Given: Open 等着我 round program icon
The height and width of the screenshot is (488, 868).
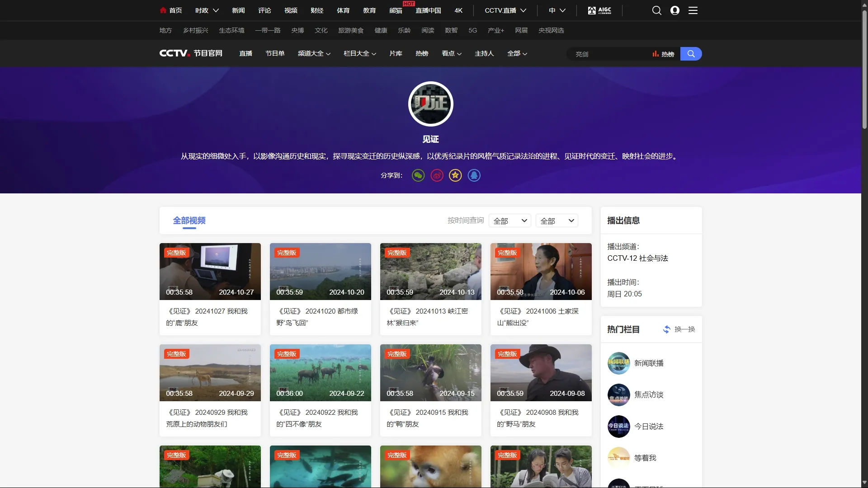Looking at the screenshot, I should click(618, 458).
